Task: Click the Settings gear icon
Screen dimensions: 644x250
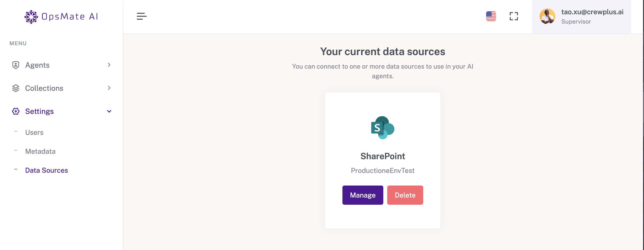Action: 16,111
